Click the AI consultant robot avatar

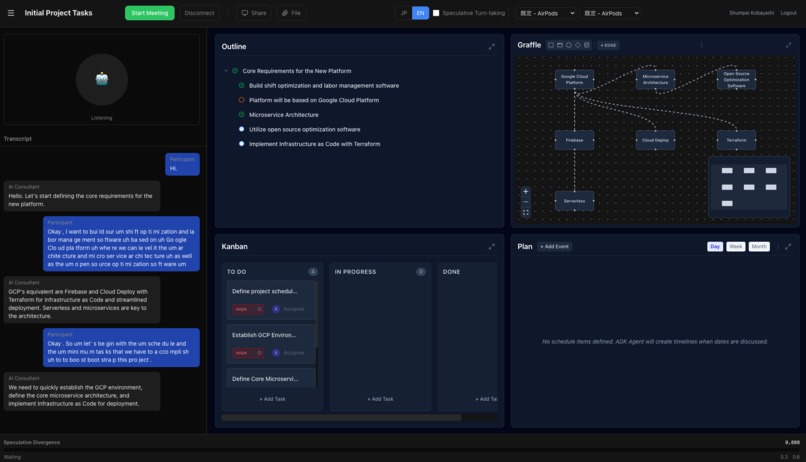(102, 79)
